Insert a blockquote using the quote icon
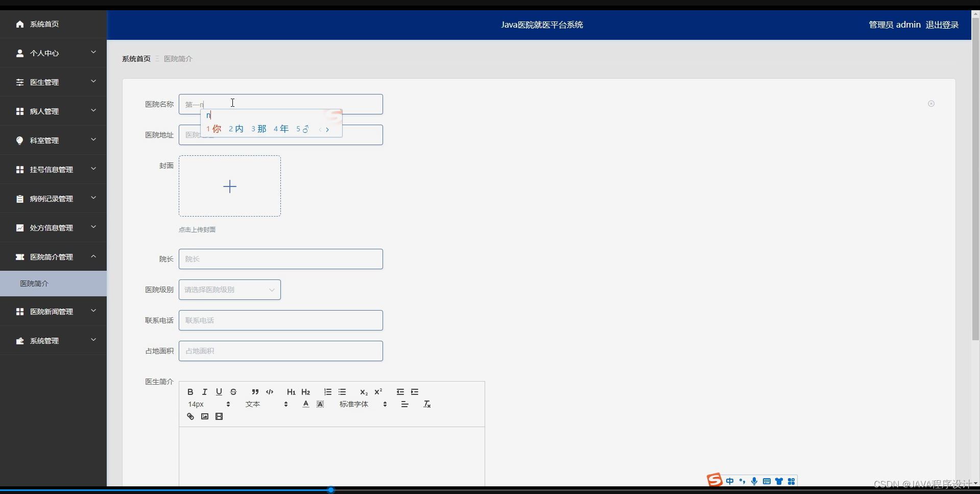980x494 pixels. click(255, 392)
